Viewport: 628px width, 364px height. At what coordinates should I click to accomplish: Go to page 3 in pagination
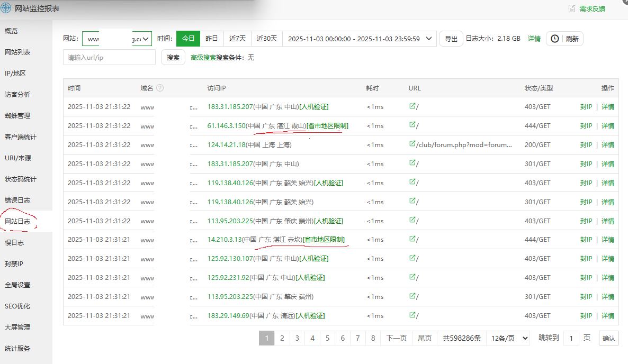(x=297, y=338)
